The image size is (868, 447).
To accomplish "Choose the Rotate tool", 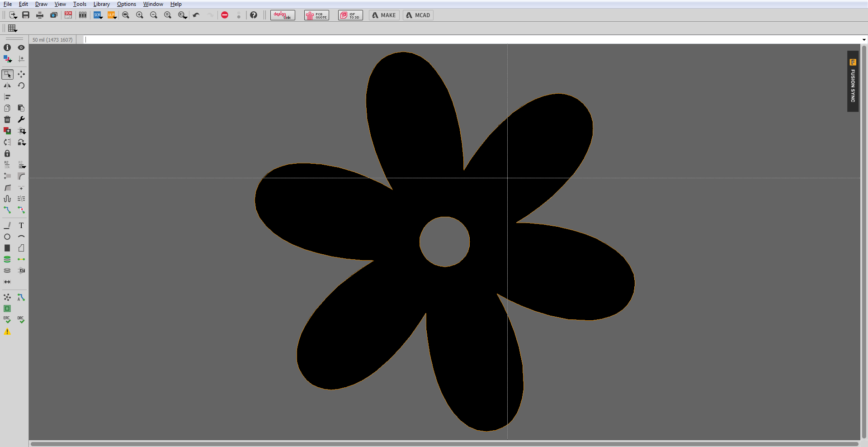I will coord(21,86).
